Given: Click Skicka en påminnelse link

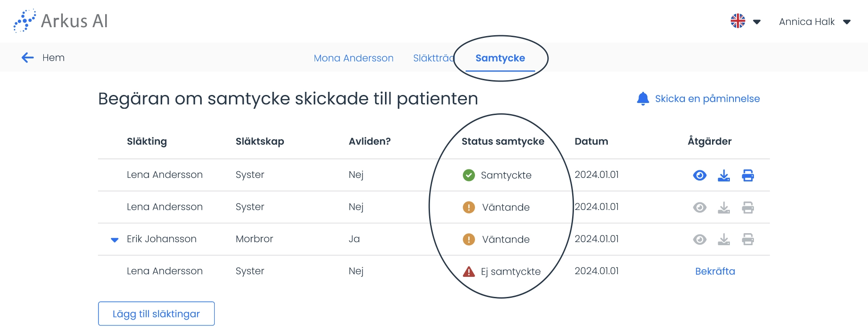Looking at the screenshot, I should pos(707,99).
